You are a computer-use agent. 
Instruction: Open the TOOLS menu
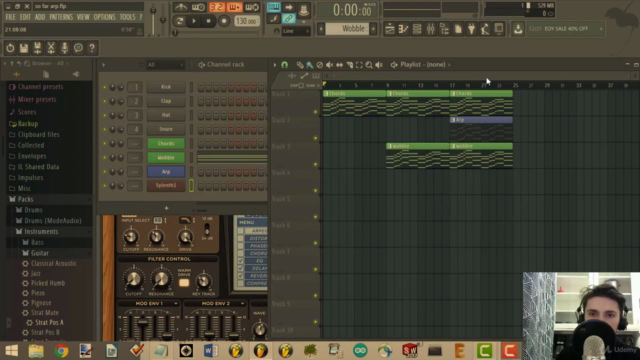click(x=127, y=17)
